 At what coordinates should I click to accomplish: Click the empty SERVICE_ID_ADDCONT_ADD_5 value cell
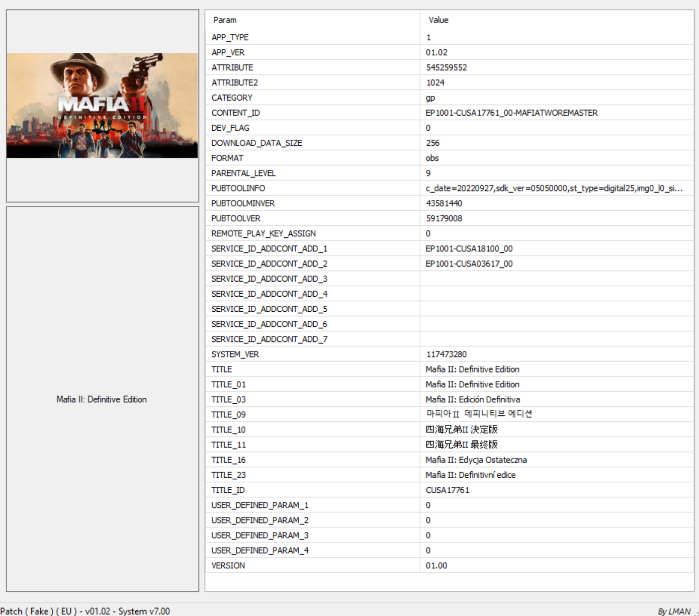pos(503,309)
